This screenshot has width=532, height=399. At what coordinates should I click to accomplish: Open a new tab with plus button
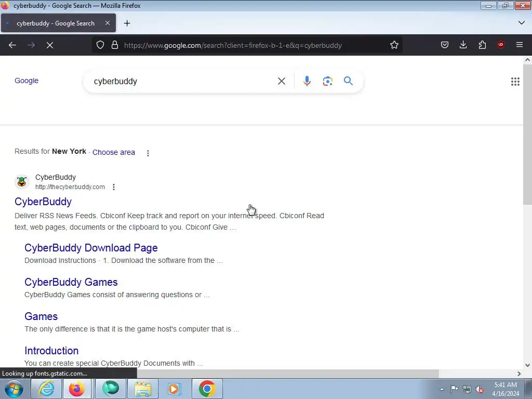127,23
